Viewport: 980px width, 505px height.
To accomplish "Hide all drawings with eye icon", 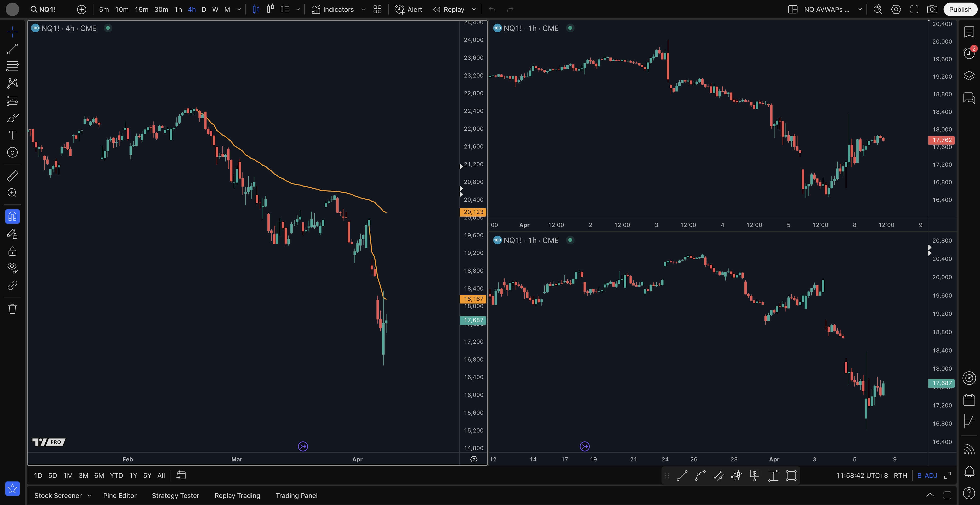I will pyautogui.click(x=12, y=268).
